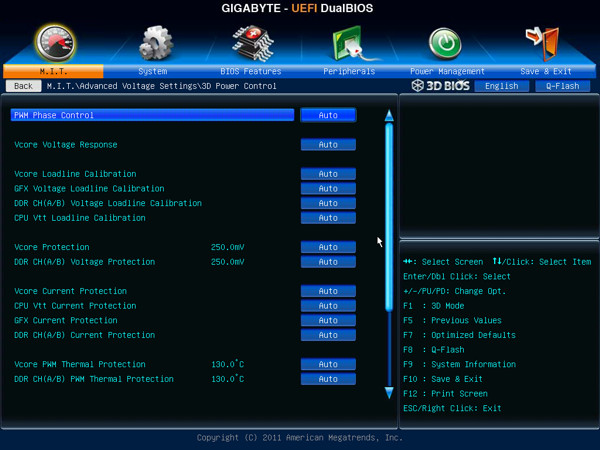Viewport: 600px width, 450px height.
Task: Switch to the Power Management tab
Action: pos(447,71)
